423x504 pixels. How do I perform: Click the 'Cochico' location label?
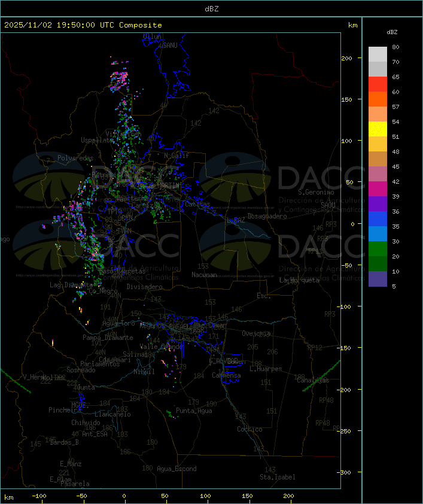point(249,429)
